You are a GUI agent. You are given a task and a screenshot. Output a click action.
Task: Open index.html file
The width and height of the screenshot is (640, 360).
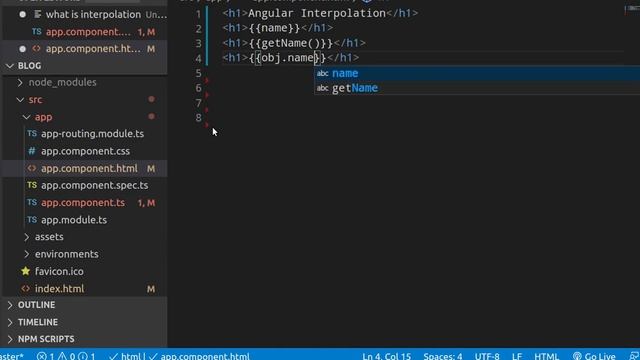tap(59, 289)
